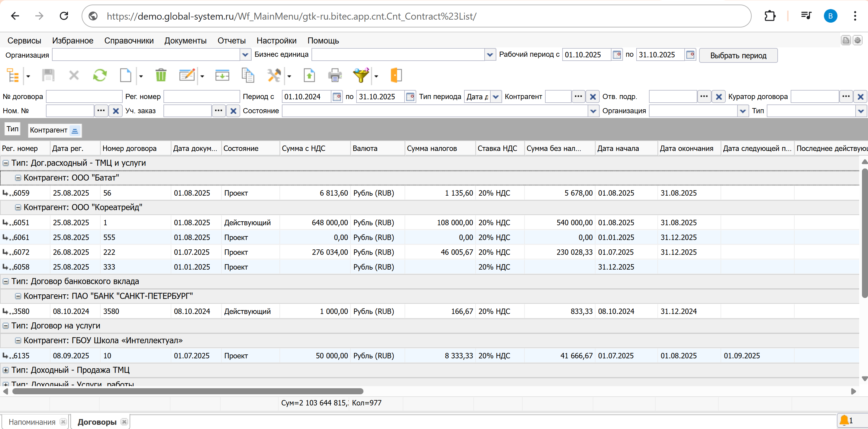Click the green refresh icon in toolbar
The image size is (868, 429).
100,75
